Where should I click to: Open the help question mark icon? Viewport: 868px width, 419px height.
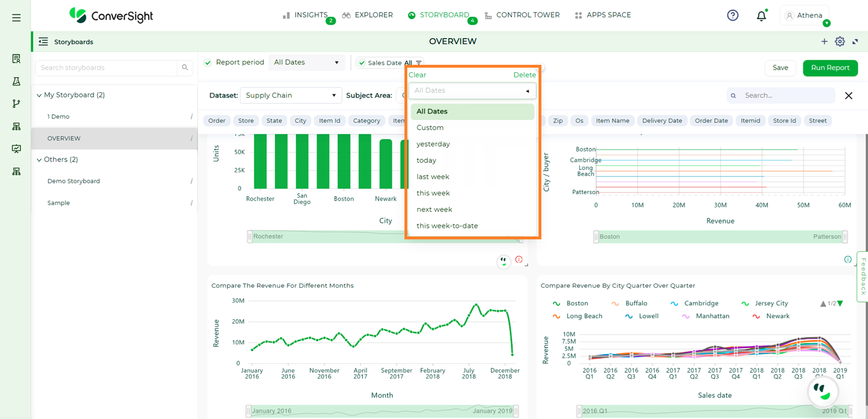pyautogui.click(x=733, y=15)
